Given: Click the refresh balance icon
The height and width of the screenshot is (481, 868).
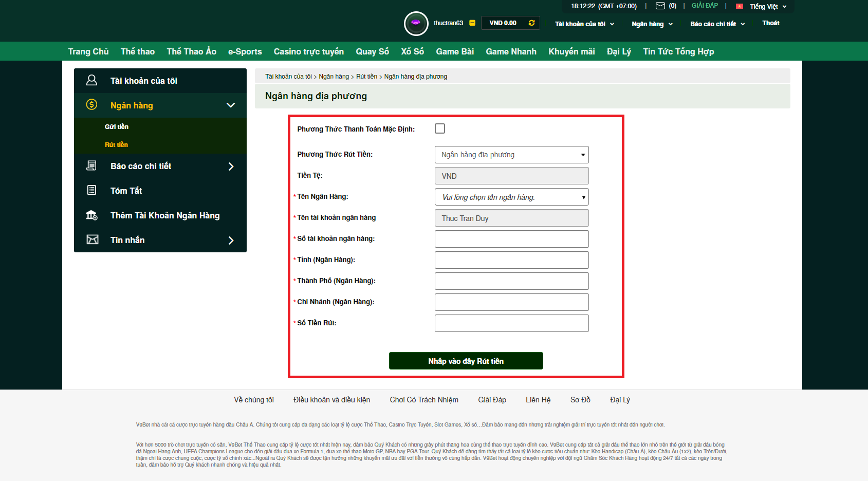Looking at the screenshot, I should 531,23.
